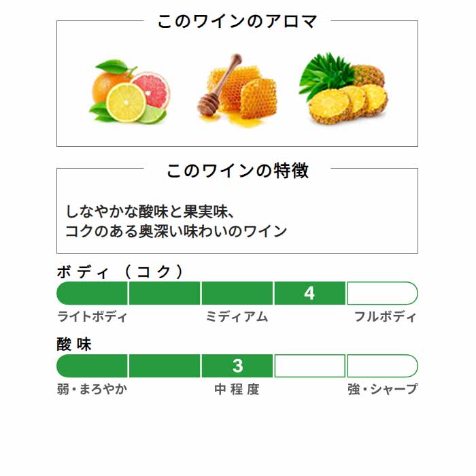Click the empty fifth acidity segment

[x=382, y=366]
